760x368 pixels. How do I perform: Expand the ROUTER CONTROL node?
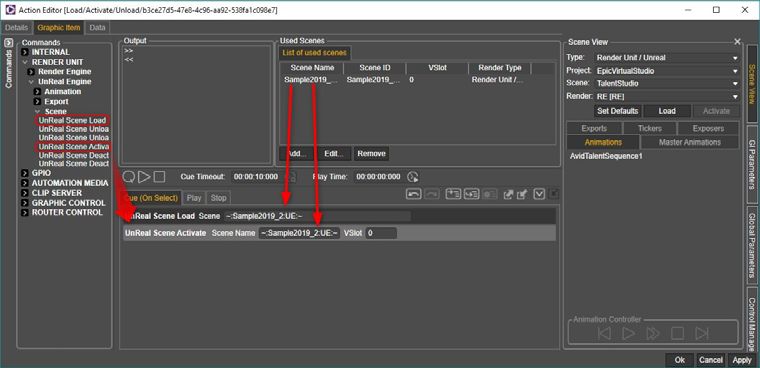pyautogui.click(x=25, y=213)
